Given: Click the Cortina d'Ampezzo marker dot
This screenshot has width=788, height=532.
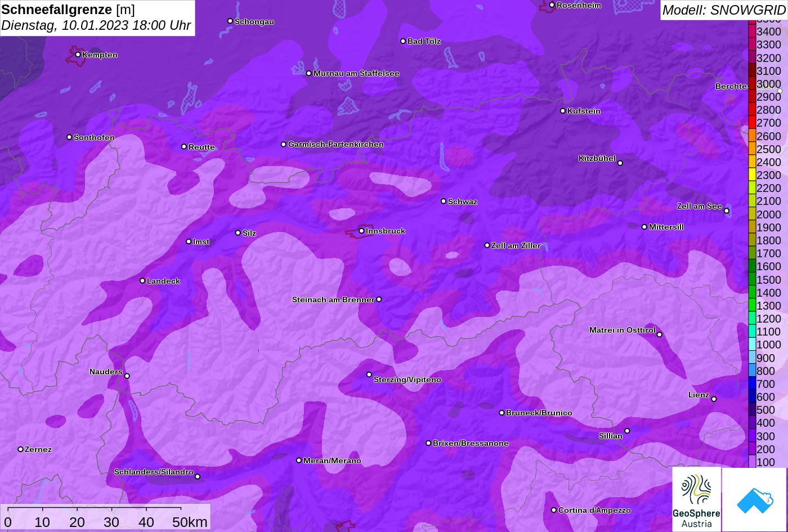Looking at the screenshot, I should click(x=554, y=510).
